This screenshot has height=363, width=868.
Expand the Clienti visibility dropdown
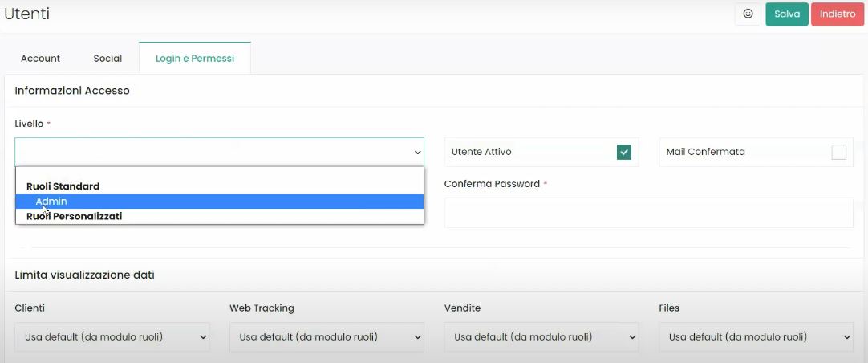pos(112,337)
